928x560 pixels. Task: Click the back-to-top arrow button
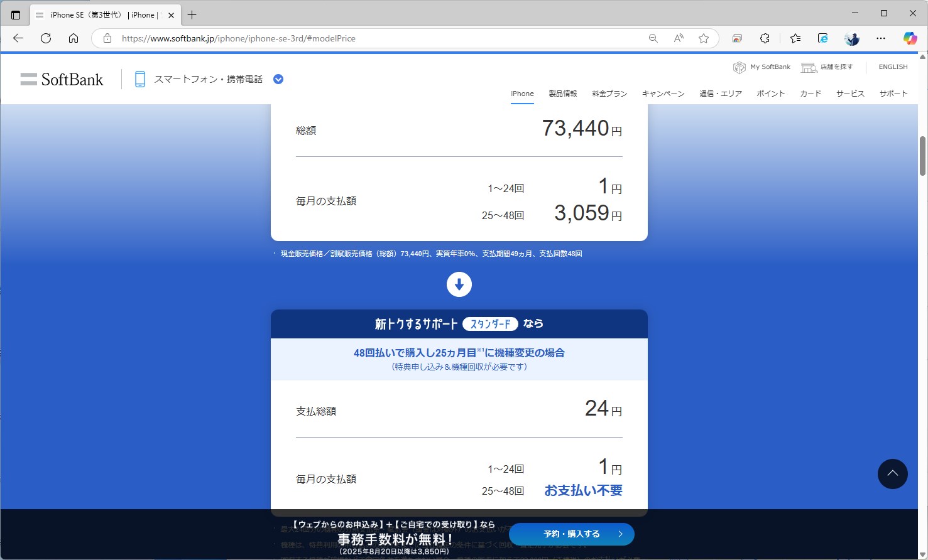(893, 474)
